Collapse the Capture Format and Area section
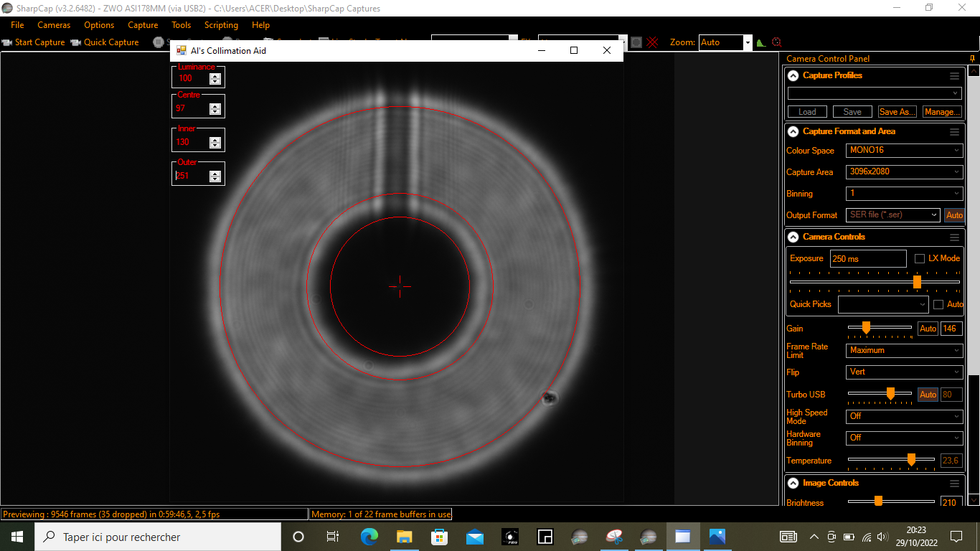Image resolution: width=980 pixels, height=551 pixels. tap(793, 132)
